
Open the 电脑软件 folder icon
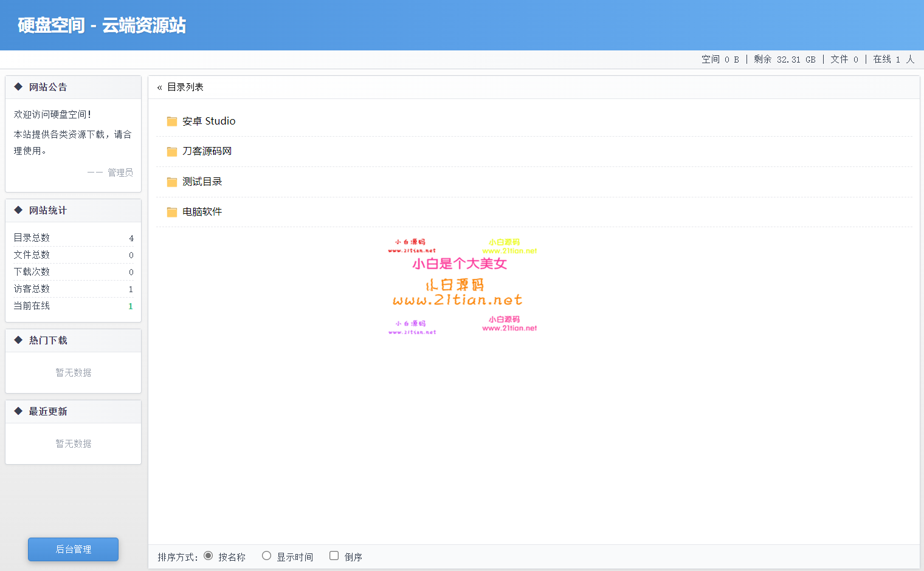pyautogui.click(x=171, y=211)
